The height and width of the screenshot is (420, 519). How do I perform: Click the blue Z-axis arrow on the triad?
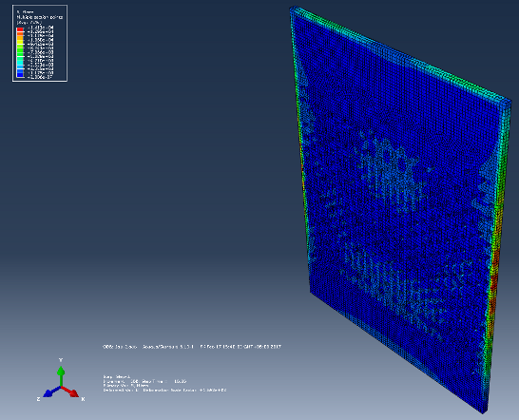point(52,391)
